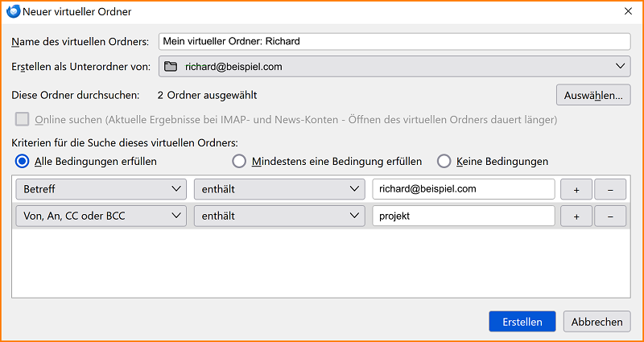The height and width of the screenshot is (342, 644).
Task: Remove the Betreff condition row
Action: tap(610, 189)
